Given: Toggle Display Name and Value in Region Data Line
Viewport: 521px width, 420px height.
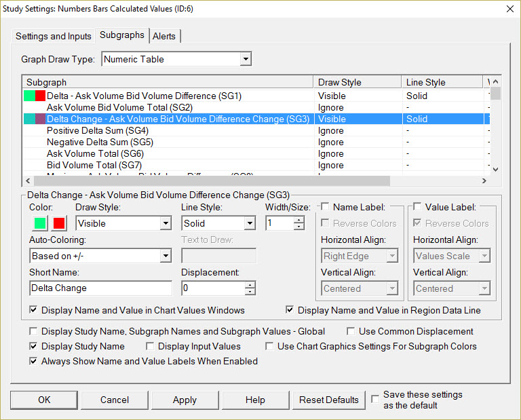Looking at the screenshot, I should point(290,310).
